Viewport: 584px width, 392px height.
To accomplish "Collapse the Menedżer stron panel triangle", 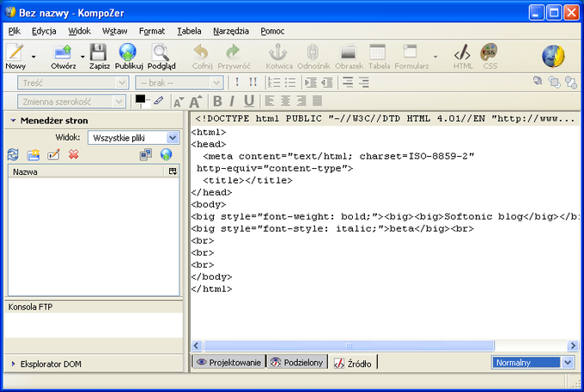I will (x=13, y=120).
